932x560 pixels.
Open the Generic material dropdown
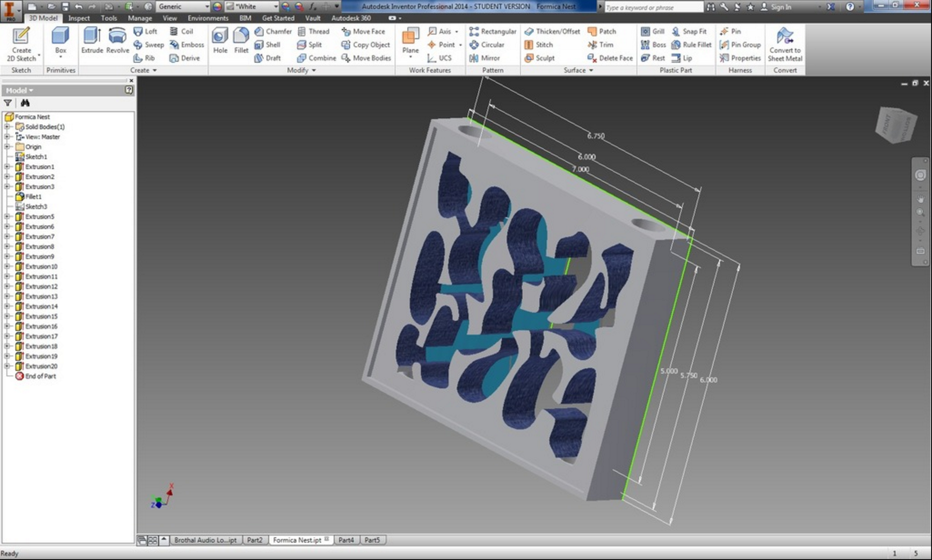[x=183, y=6]
